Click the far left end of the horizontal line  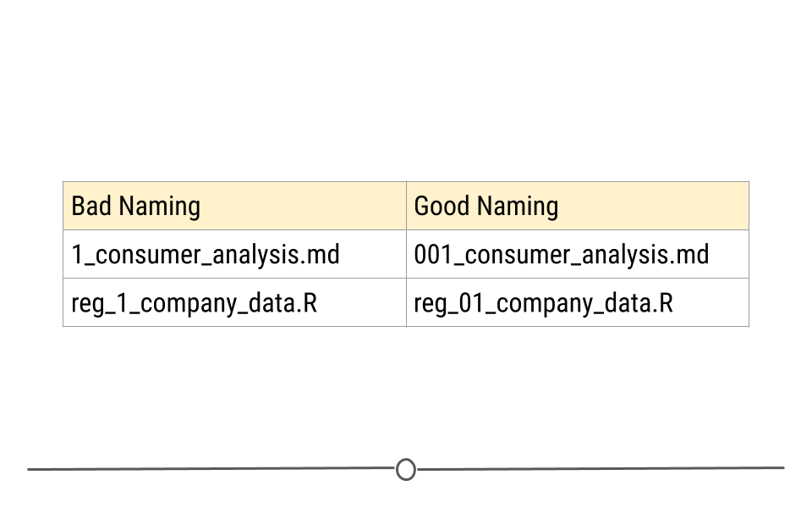click(30, 469)
